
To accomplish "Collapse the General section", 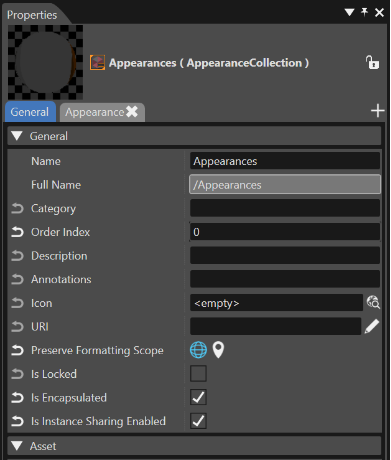I will (17, 136).
